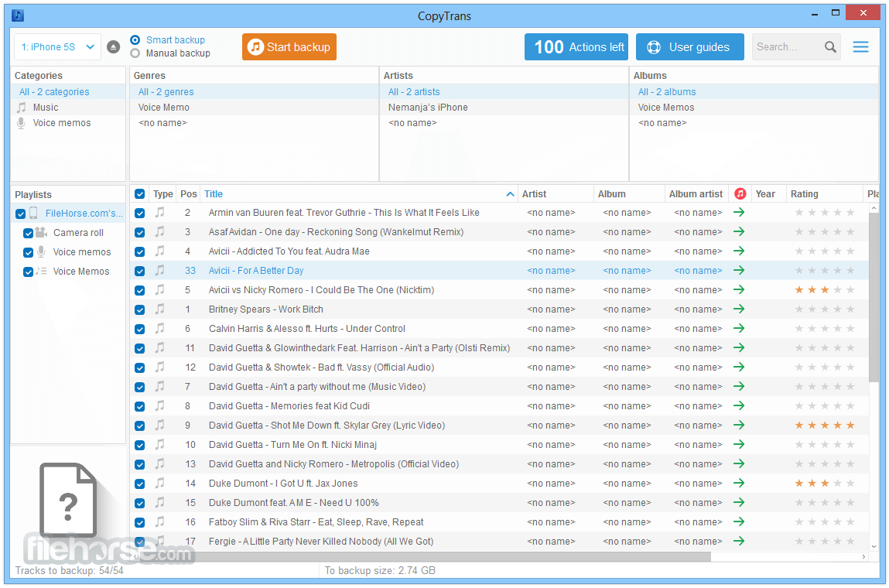Select the Voice Memos album

pos(754,108)
